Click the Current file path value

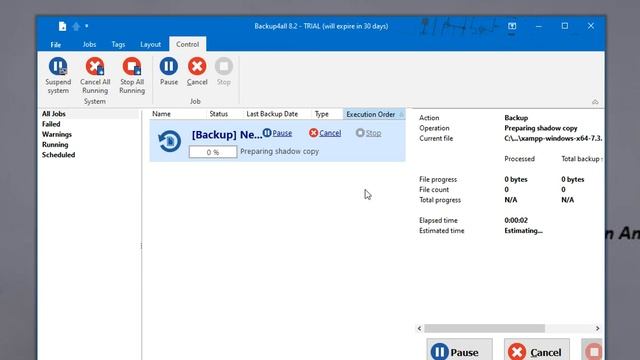[x=553, y=138]
